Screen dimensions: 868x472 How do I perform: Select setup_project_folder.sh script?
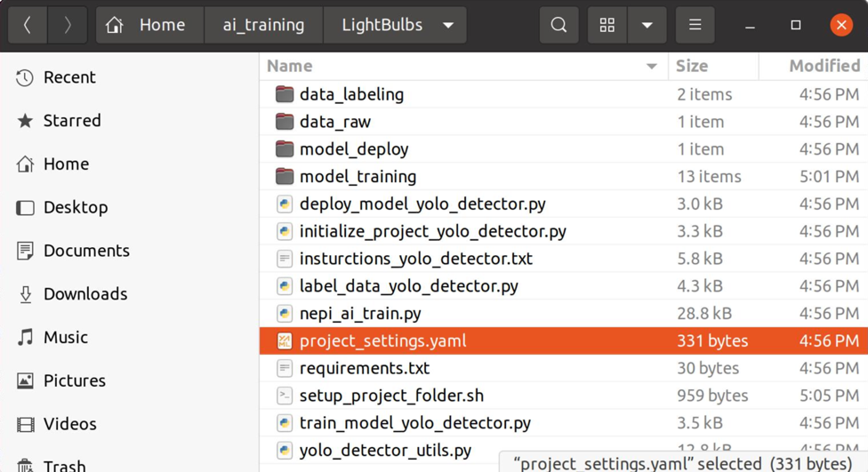click(391, 396)
